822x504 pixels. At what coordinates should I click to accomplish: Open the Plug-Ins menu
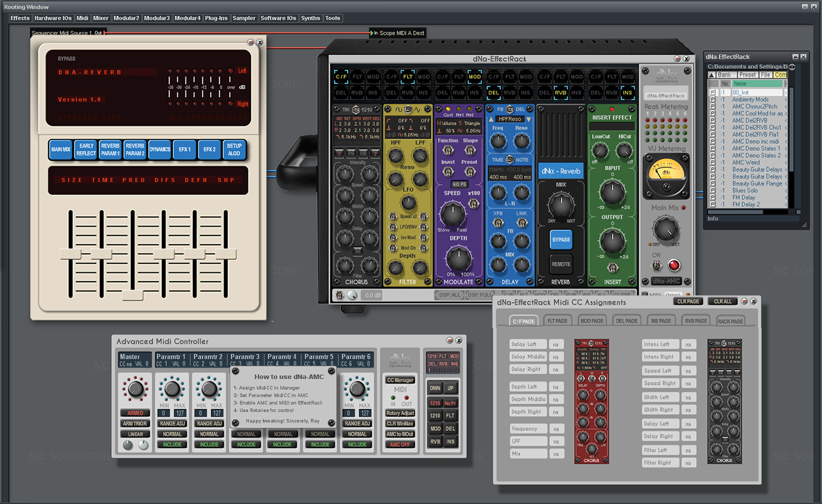tap(216, 18)
